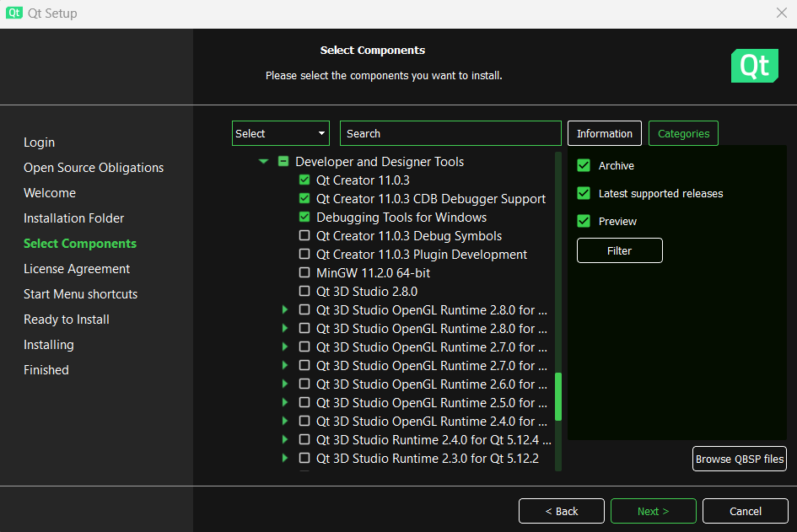Collapse Developer and Designer Tools group

[x=264, y=162]
